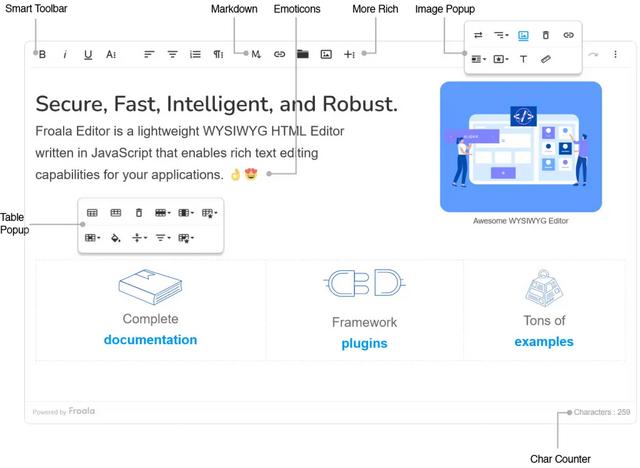This screenshot has width=640, height=468.
Task: Open the table style dropdown
Action: pos(209,213)
